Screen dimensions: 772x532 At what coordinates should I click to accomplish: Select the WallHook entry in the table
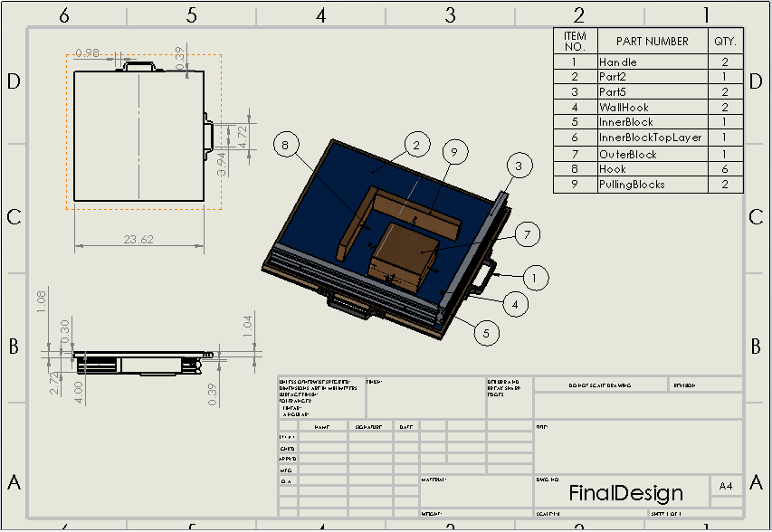653,108
